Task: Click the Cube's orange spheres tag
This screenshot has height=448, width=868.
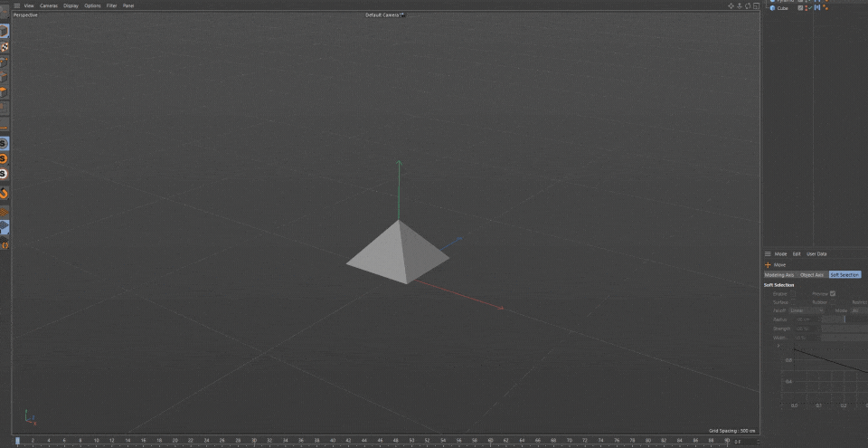Action: pyautogui.click(x=826, y=7)
